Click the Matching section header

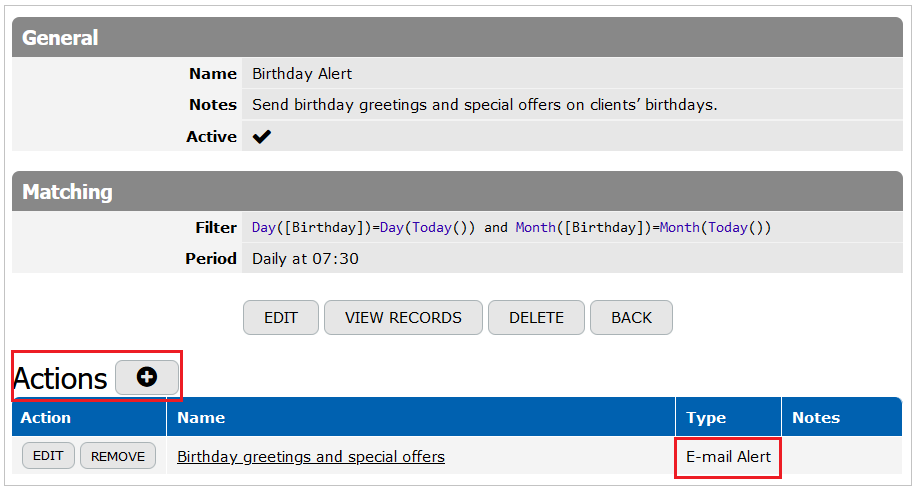(x=457, y=191)
